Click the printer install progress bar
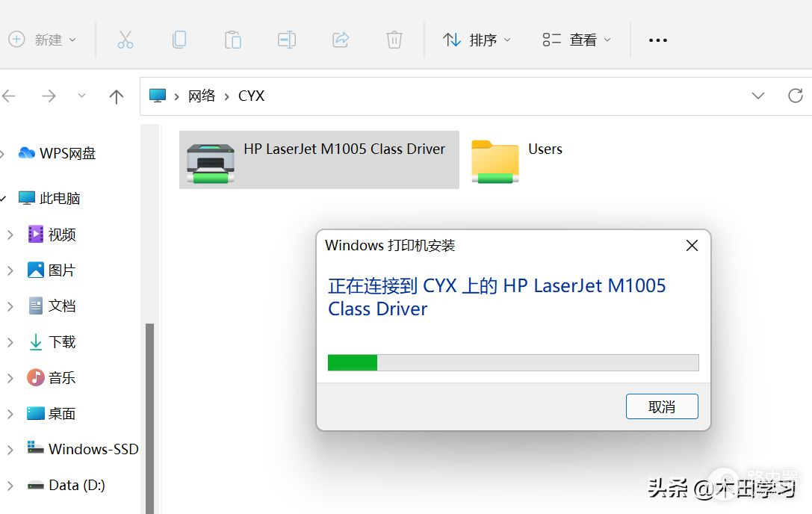 click(x=513, y=362)
